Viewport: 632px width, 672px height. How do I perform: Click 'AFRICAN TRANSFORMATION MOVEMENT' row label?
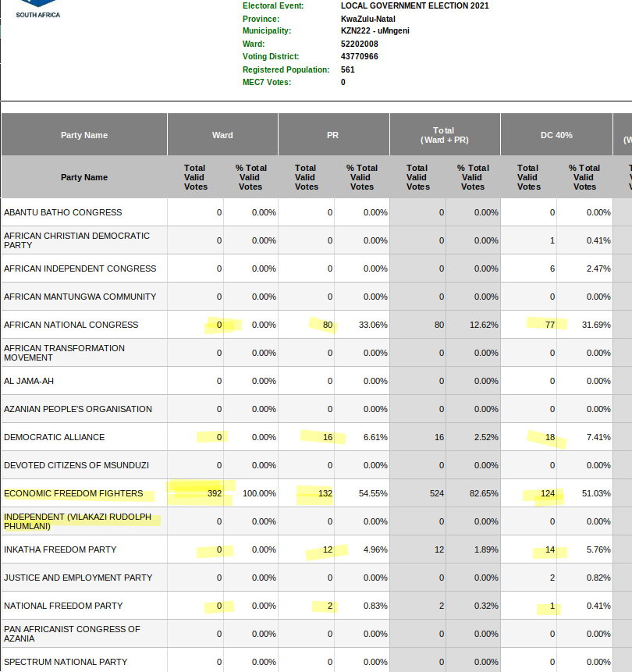[x=64, y=353]
